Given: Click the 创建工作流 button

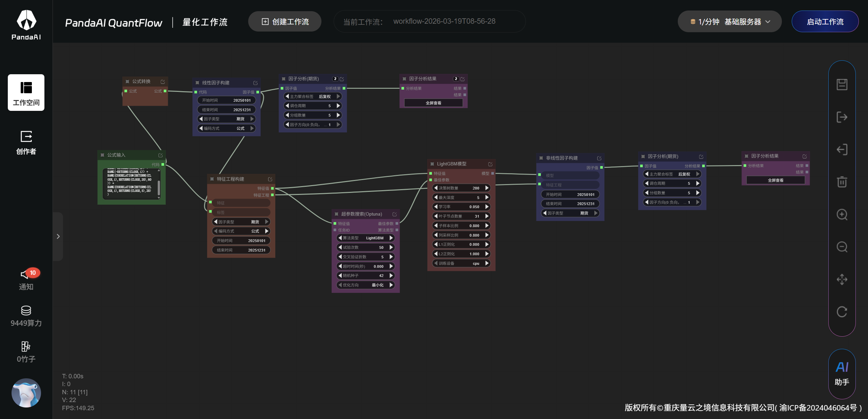Looking at the screenshot, I should [x=285, y=22].
